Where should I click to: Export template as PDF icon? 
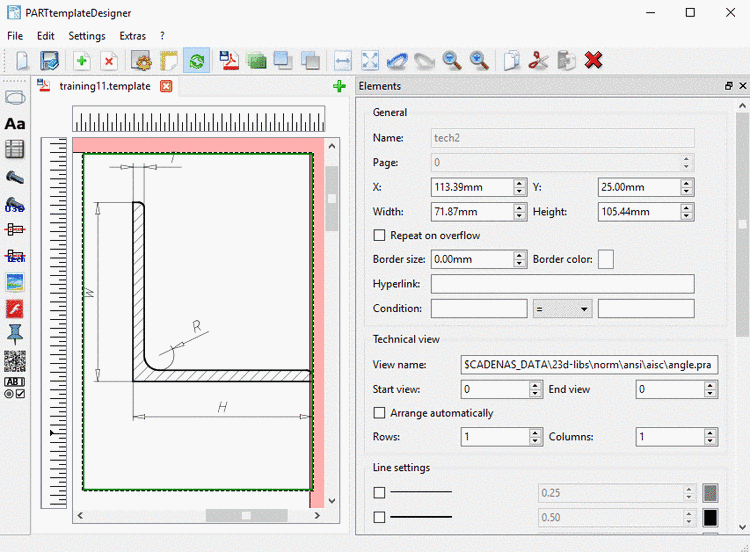(229, 60)
